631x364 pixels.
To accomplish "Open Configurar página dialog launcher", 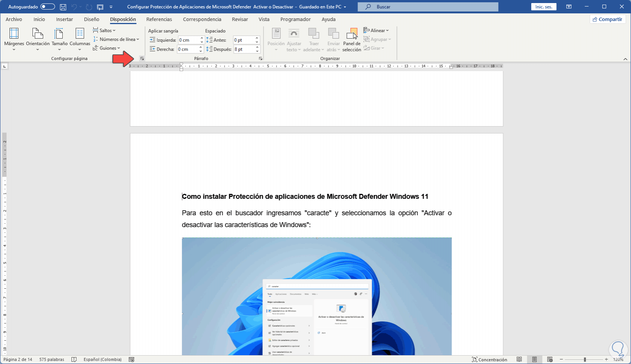I will coord(142,58).
